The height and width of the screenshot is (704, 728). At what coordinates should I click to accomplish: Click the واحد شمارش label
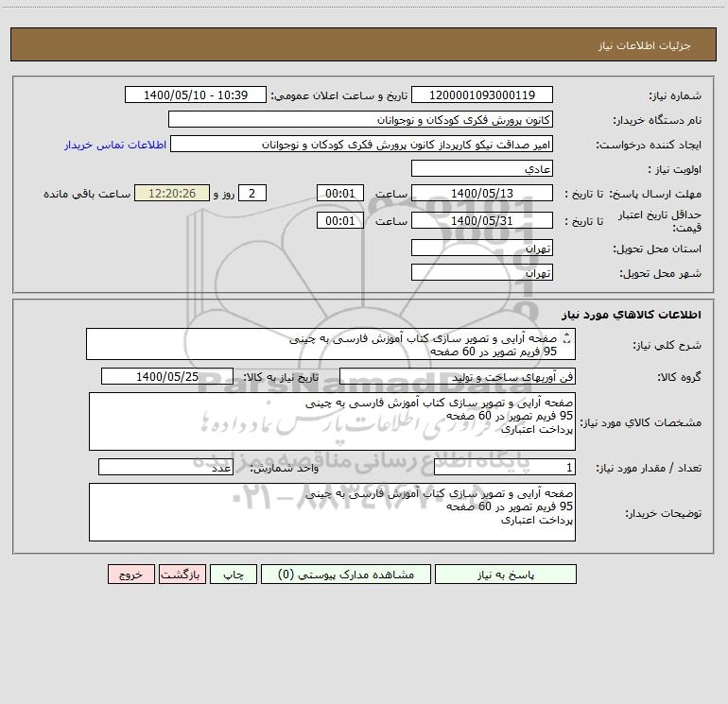(x=285, y=468)
